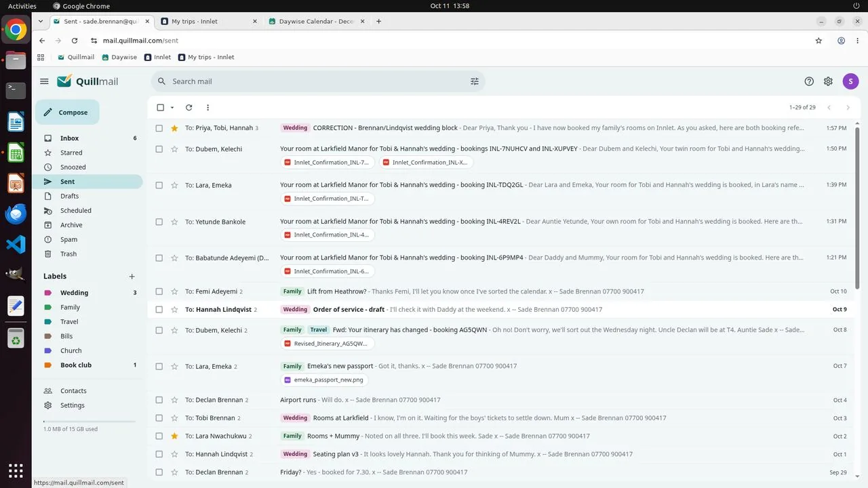Open the main menu hamburger icon

pos(44,81)
